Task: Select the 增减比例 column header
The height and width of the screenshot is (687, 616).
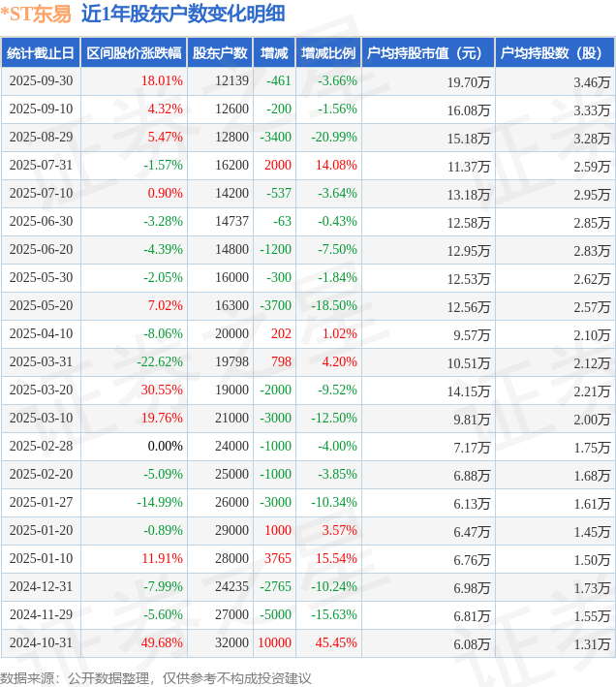Action: tap(328, 53)
